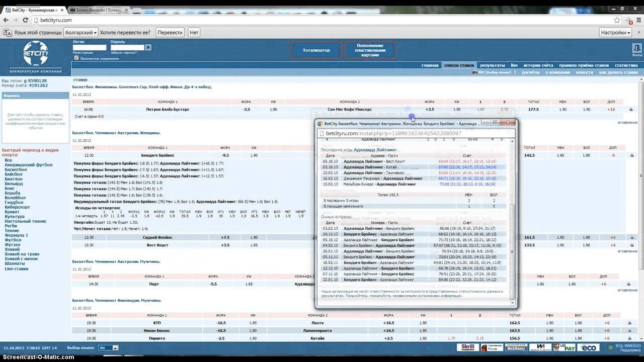Open live menu item
The width and height of the screenshot is (644, 362).
514,65
